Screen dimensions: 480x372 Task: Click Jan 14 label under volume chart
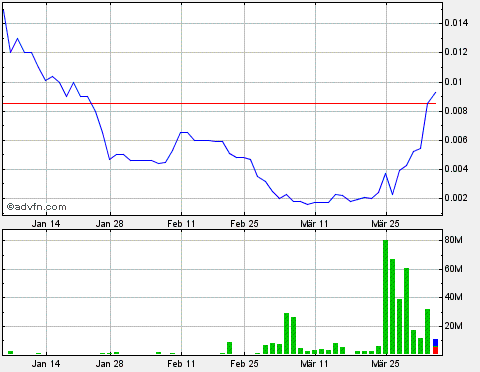46,364
